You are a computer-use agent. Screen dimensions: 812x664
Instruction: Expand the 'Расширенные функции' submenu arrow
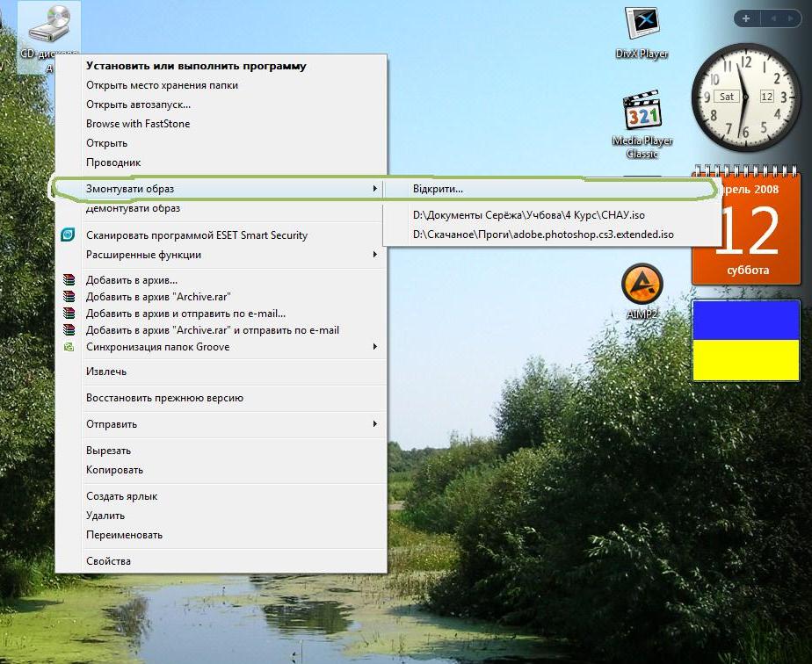[375, 255]
